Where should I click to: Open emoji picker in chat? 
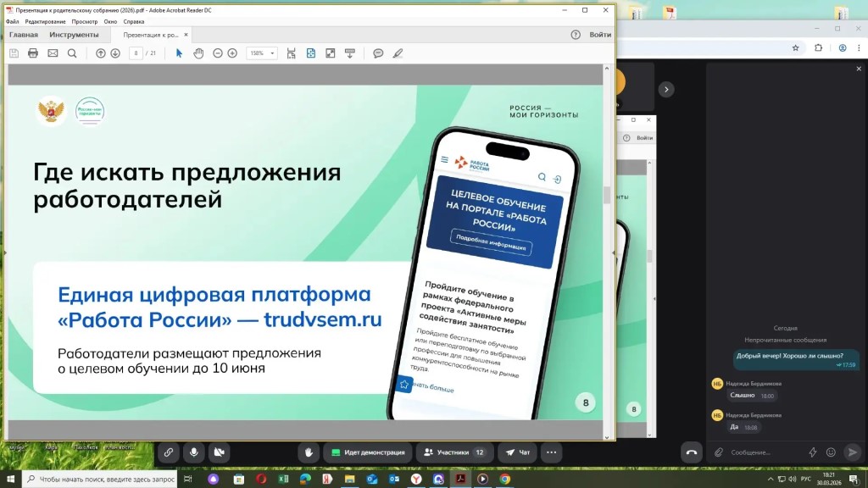tap(831, 452)
